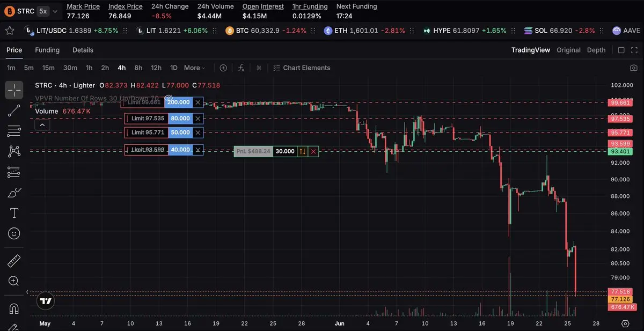The width and height of the screenshot is (644, 331).
Task: Set timeframe to 12h
Action: (156, 68)
